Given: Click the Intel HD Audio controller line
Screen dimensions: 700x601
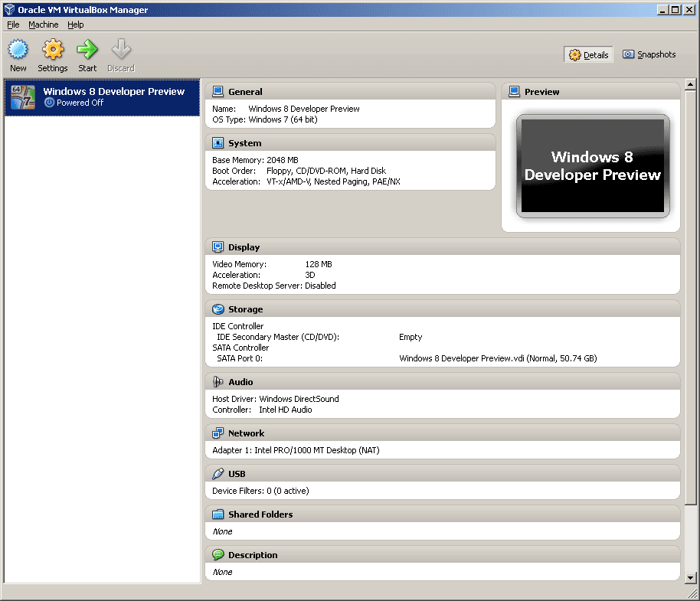Looking at the screenshot, I should coord(262,410).
